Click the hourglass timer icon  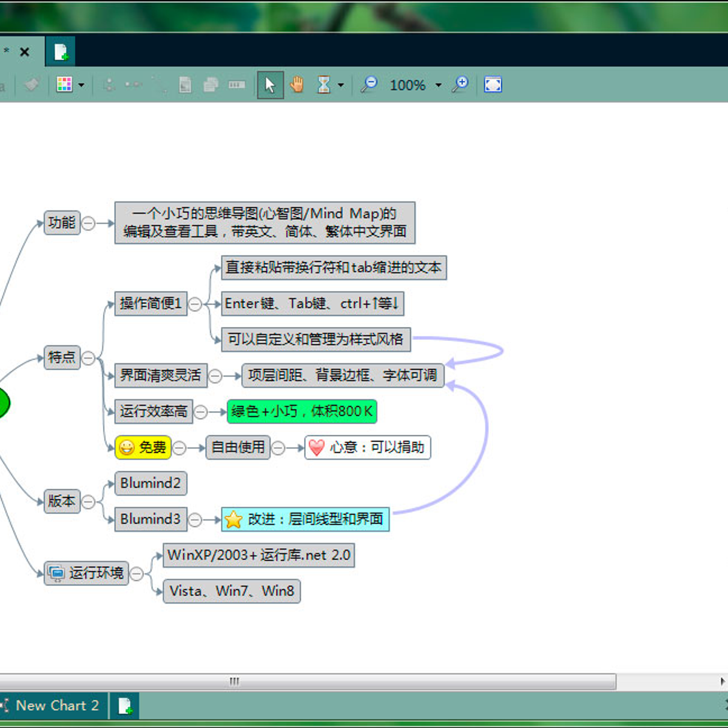[x=324, y=85]
